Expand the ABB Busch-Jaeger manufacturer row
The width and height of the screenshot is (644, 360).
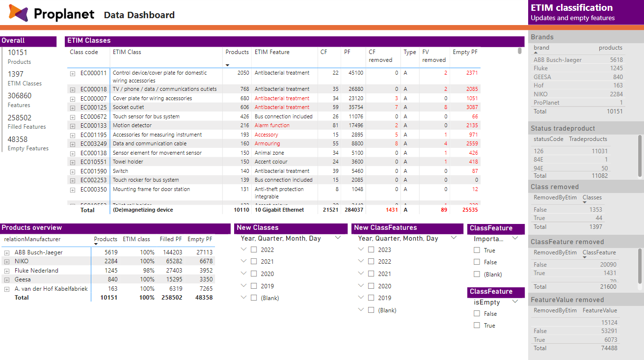pyautogui.click(x=7, y=253)
